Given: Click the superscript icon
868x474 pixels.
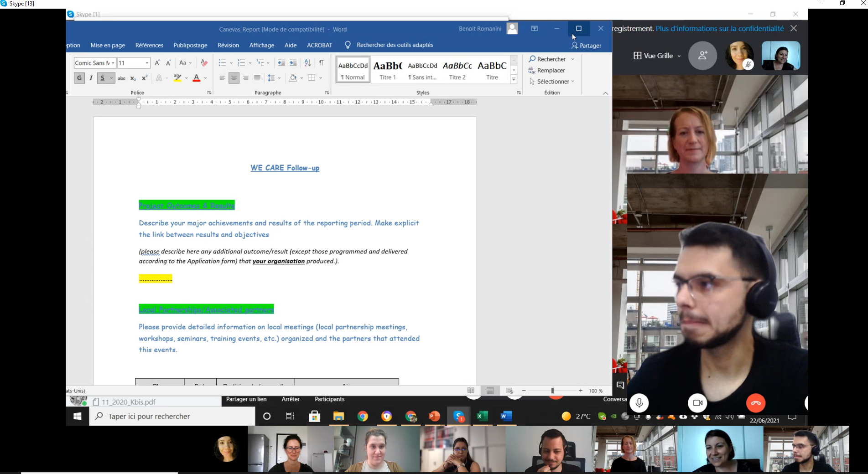Looking at the screenshot, I should [145, 78].
